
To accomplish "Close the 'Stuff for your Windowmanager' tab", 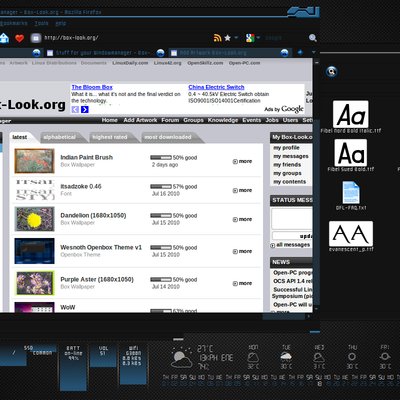I will [161, 53].
